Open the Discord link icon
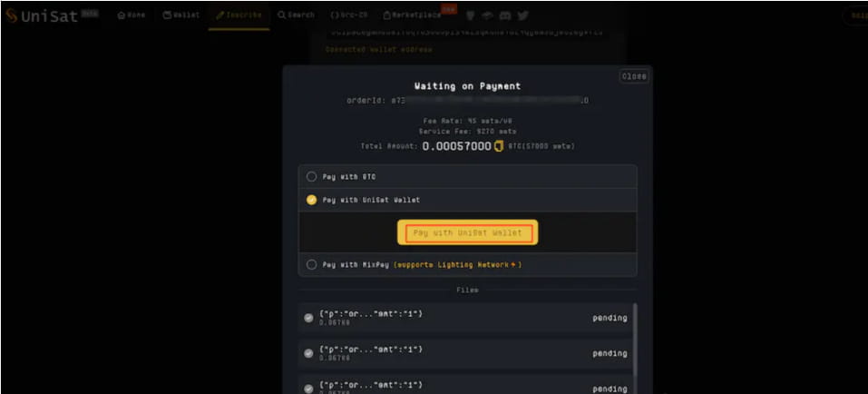 point(505,15)
